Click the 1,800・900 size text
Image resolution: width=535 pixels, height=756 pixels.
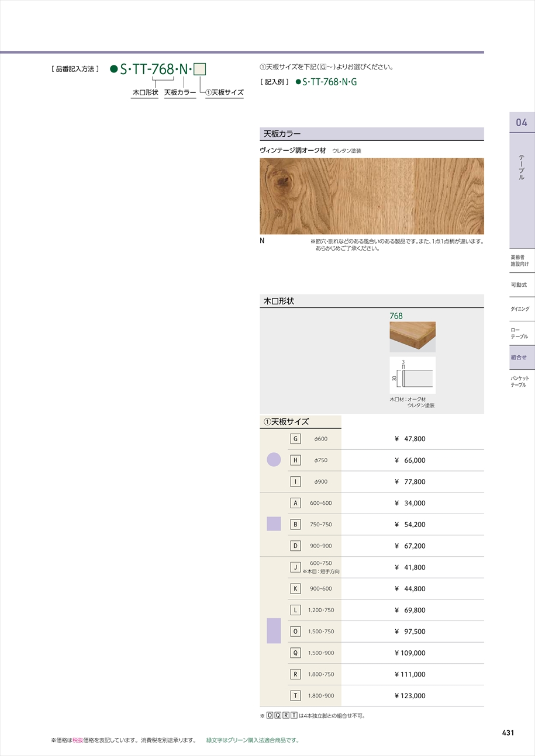click(x=321, y=696)
